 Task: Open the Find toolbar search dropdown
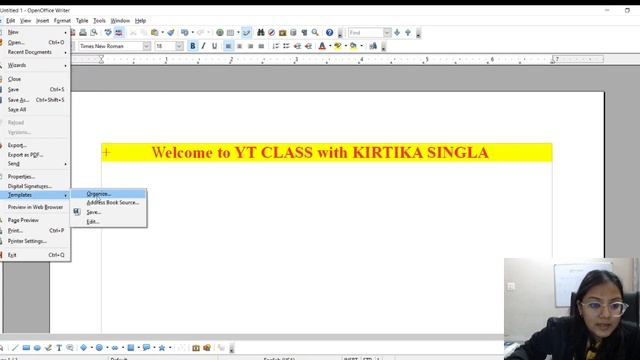pos(387,33)
